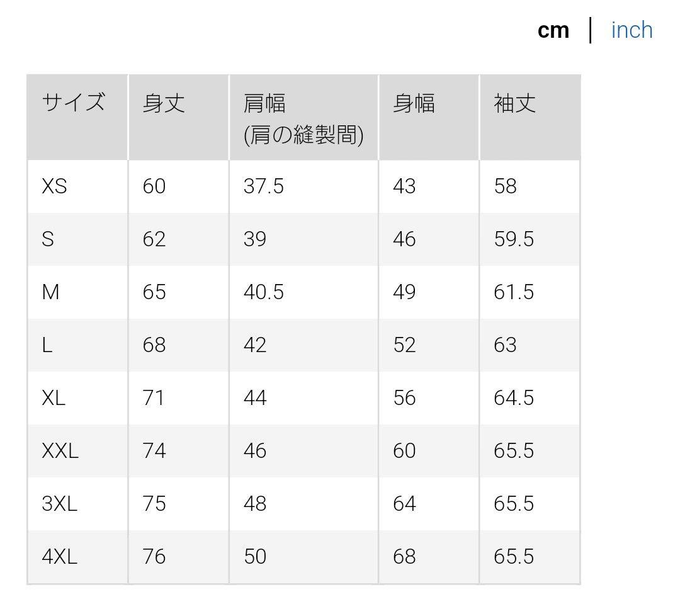Click the 37.5 shoulder width cell
This screenshot has height=616, width=680.
point(263,186)
